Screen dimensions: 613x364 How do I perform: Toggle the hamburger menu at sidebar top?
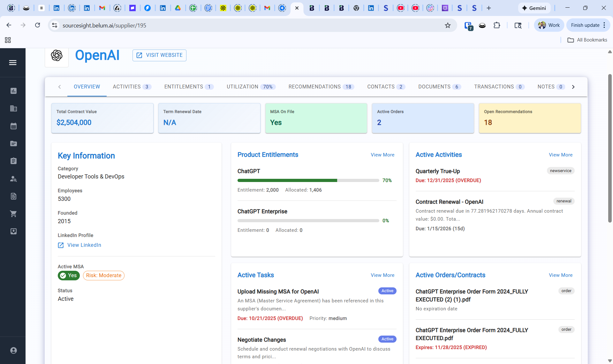[13, 62]
